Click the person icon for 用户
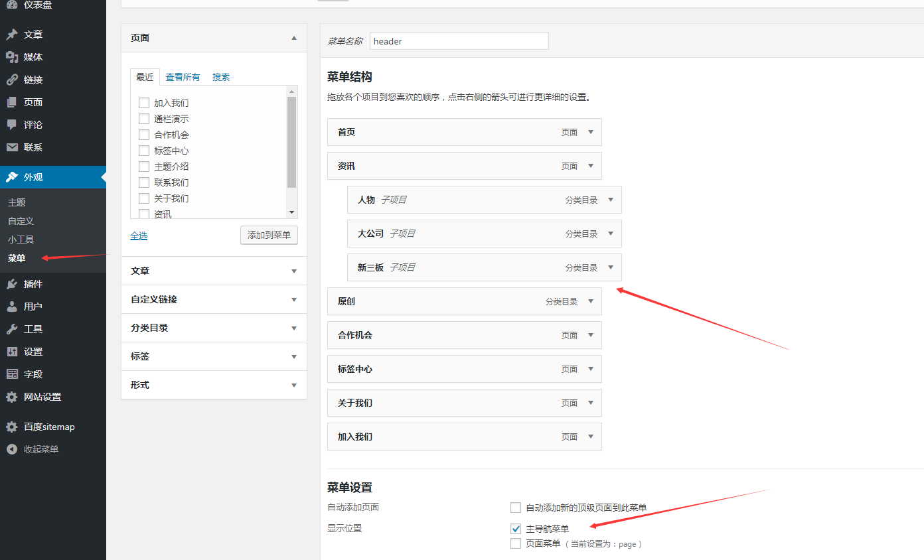 click(12, 307)
